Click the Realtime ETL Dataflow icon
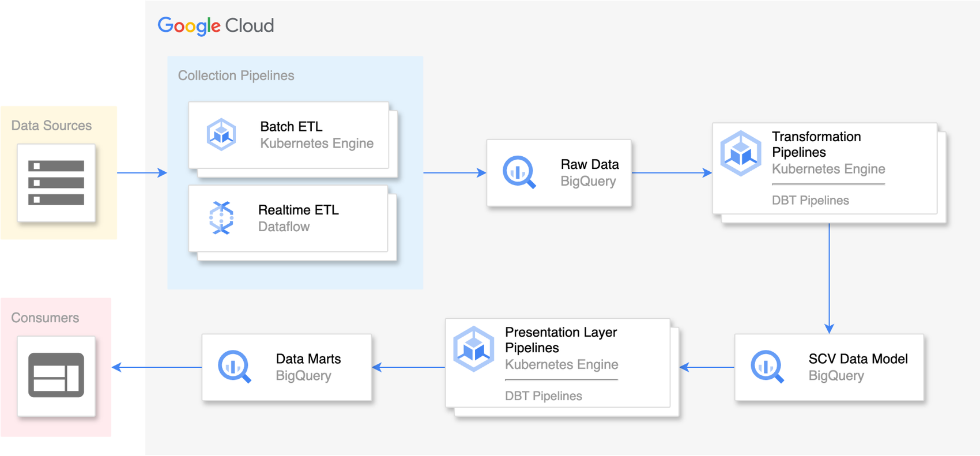 pos(221,218)
